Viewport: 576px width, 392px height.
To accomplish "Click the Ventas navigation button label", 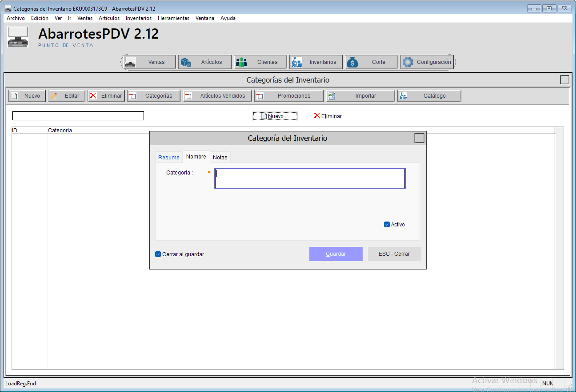I will pyautogui.click(x=156, y=62).
